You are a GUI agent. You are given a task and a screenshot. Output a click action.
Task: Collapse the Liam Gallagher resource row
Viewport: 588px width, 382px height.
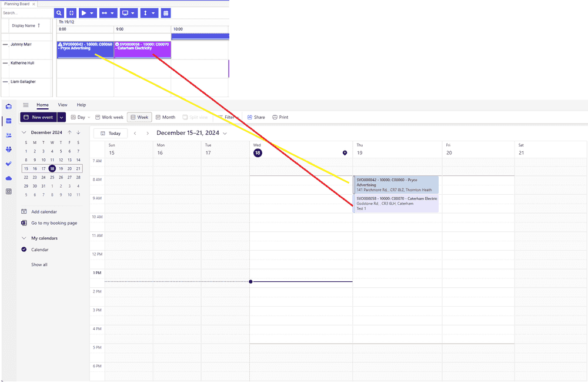click(x=5, y=82)
